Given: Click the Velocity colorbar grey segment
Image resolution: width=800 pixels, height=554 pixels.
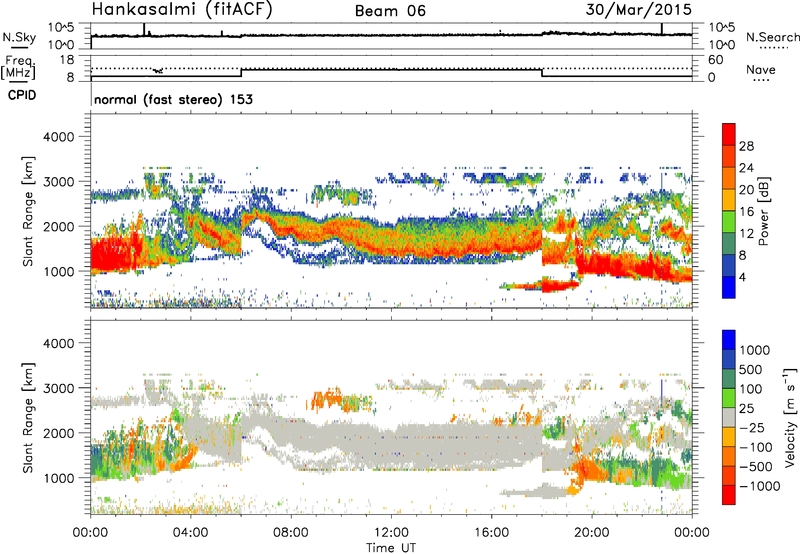Looking at the screenshot, I should 729,417.
